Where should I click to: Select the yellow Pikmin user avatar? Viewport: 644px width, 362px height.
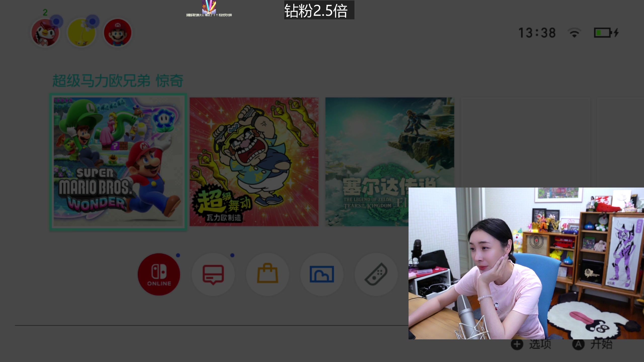82,33
